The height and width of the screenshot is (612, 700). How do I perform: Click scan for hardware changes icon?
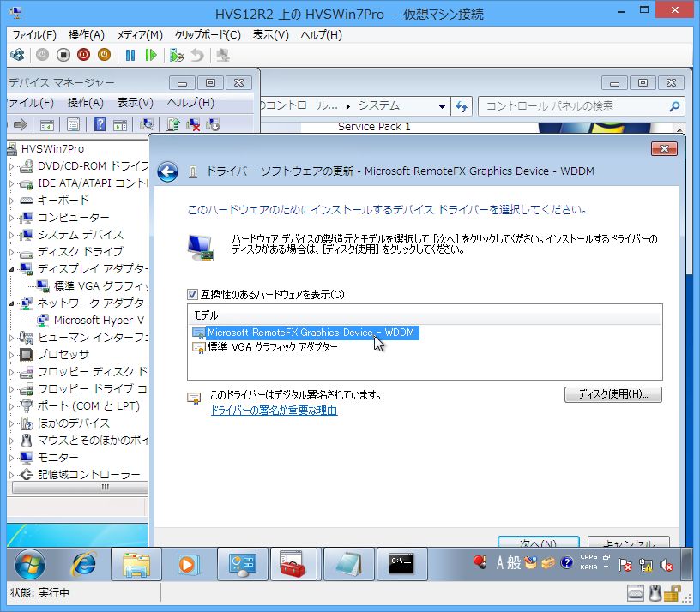[x=147, y=124]
